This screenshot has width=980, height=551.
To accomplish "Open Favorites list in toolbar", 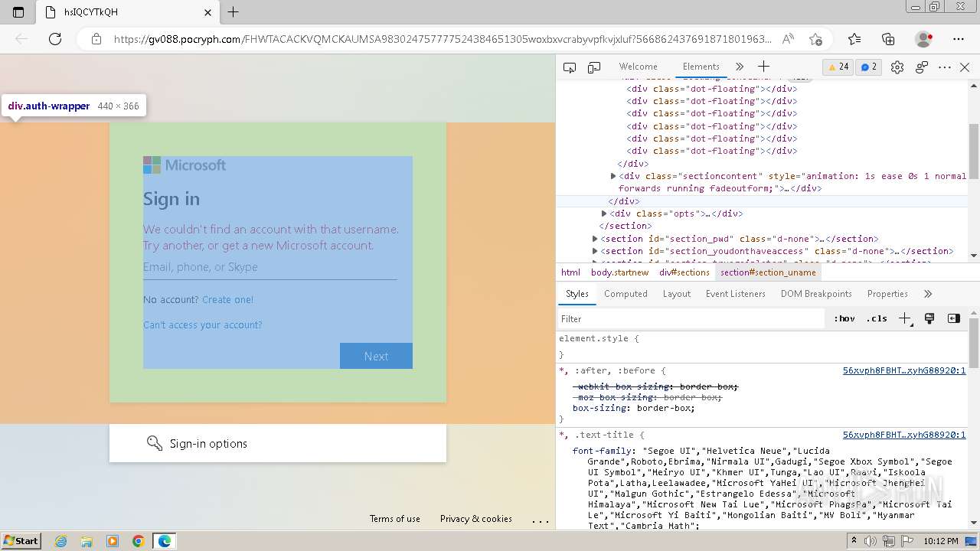I will pos(854,39).
